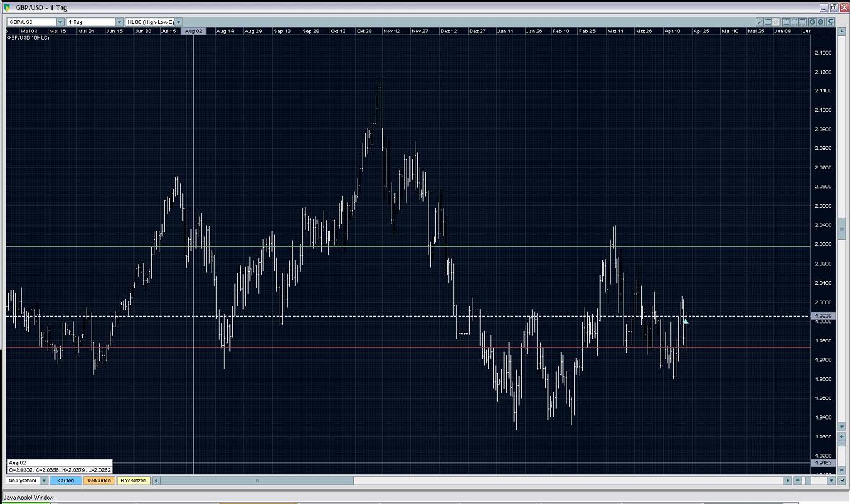Click the GBP/USD (OHLC) chart label
Screen dimensions: 850x504
coord(28,38)
